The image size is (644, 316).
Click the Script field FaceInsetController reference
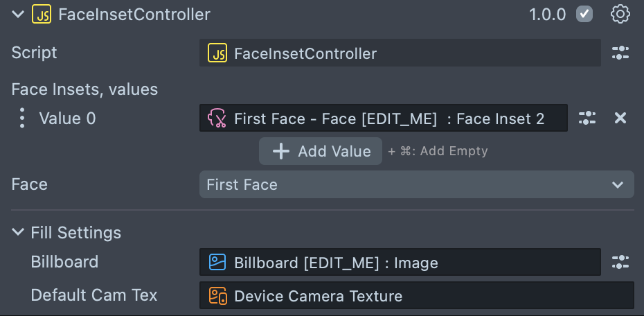(x=400, y=53)
